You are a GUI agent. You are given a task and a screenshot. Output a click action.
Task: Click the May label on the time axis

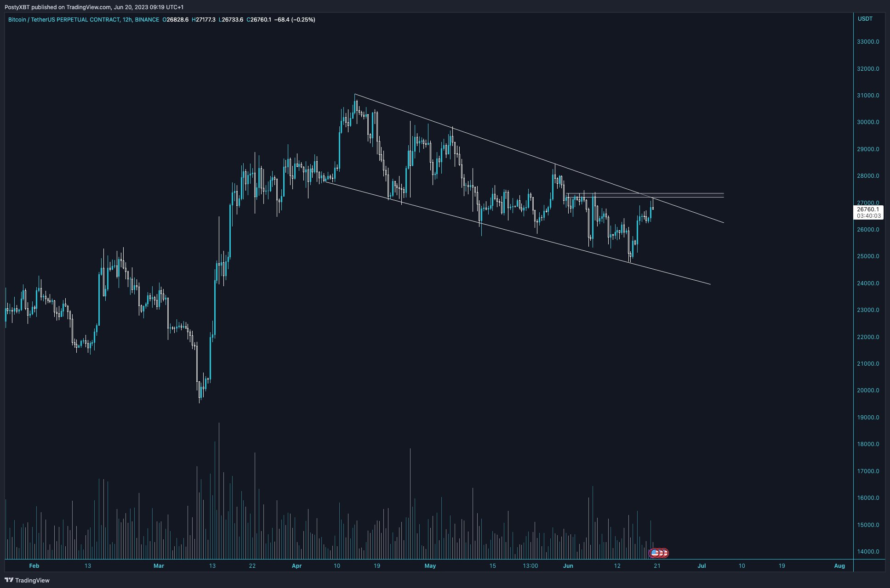tap(430, 566)
